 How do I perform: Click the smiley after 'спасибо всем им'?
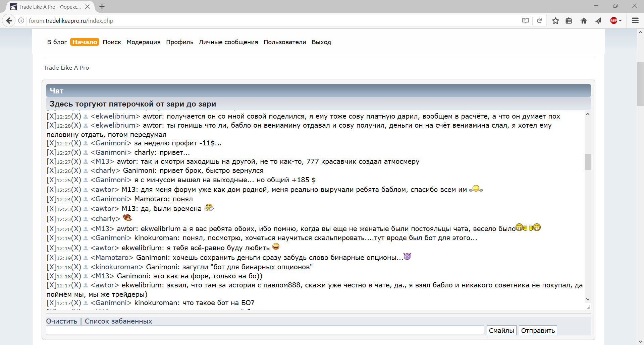pyautogui.click(x=476, y=189)
